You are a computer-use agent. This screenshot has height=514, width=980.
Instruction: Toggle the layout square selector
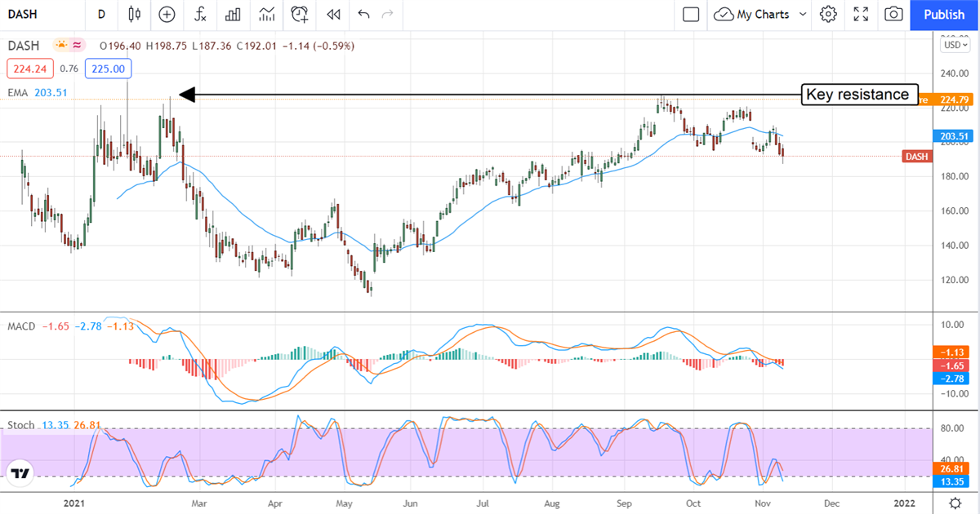[x=691, y=14]
